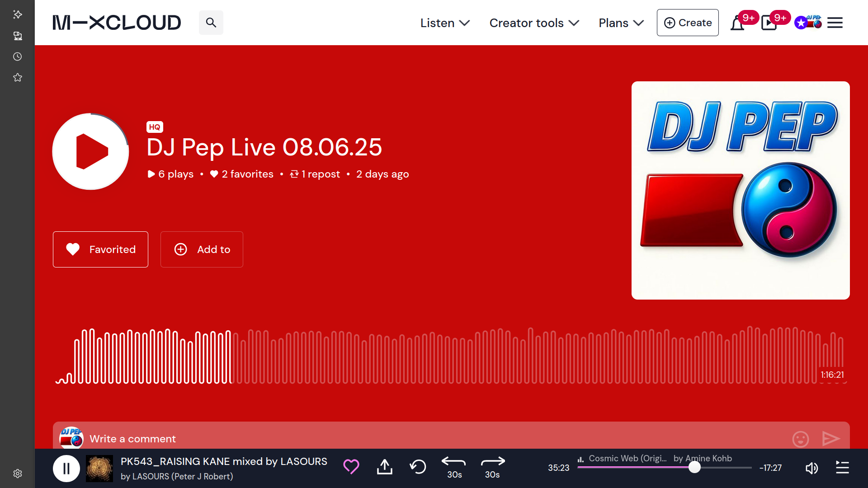The width and height of the screenshot is (868, 488).
Task: Open the search magnifier icon
Action: [211, 22]
